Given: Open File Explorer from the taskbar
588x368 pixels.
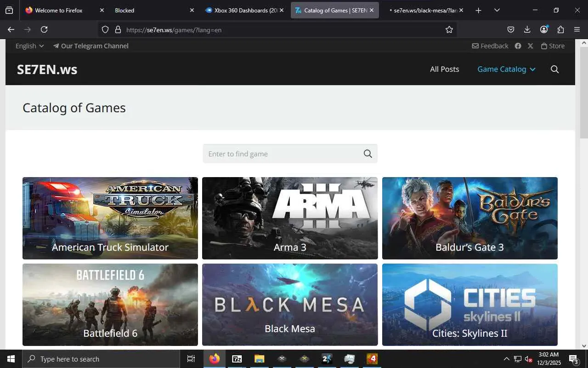Looking at the screenshot, I should pos(260,359).
